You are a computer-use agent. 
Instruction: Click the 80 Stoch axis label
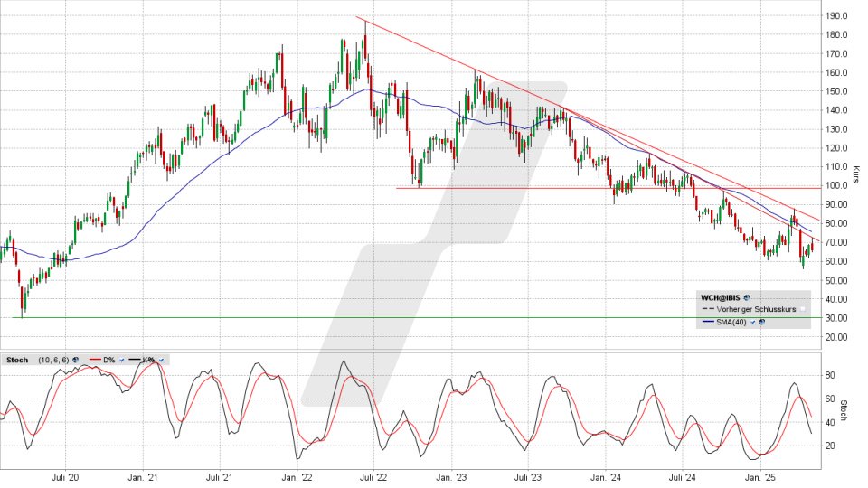[830, 375]
